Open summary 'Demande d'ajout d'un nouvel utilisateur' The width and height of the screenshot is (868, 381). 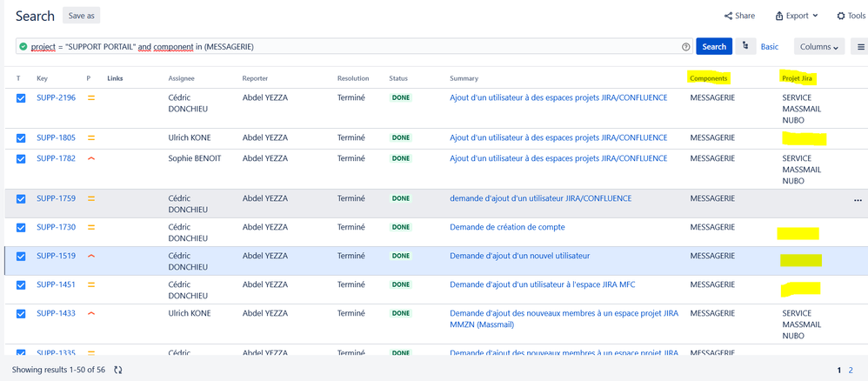520,256
